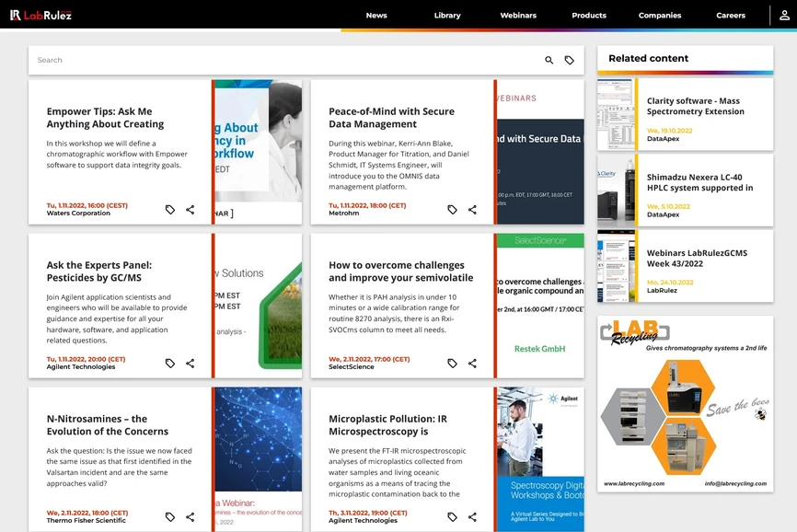This screenshot has width=797, height=532.
Task: Click DataApex under Clarity software item
Action: coord(663,139)
